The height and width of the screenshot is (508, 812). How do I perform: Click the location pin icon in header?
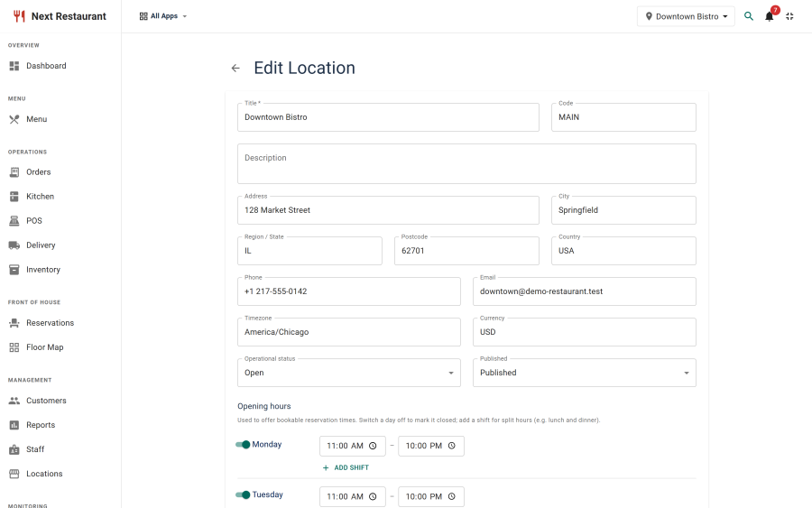(x=649, y=16)
